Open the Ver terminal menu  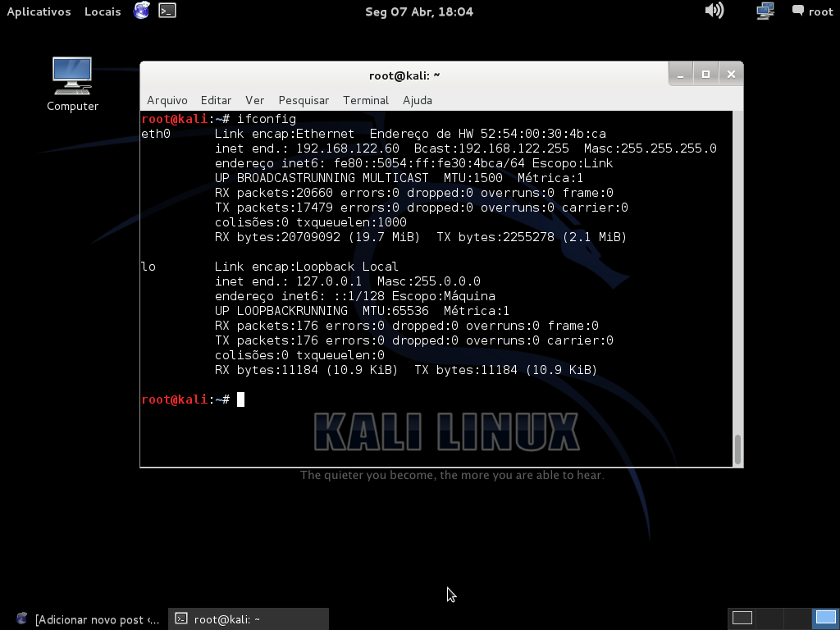click(x=254, y=100)
